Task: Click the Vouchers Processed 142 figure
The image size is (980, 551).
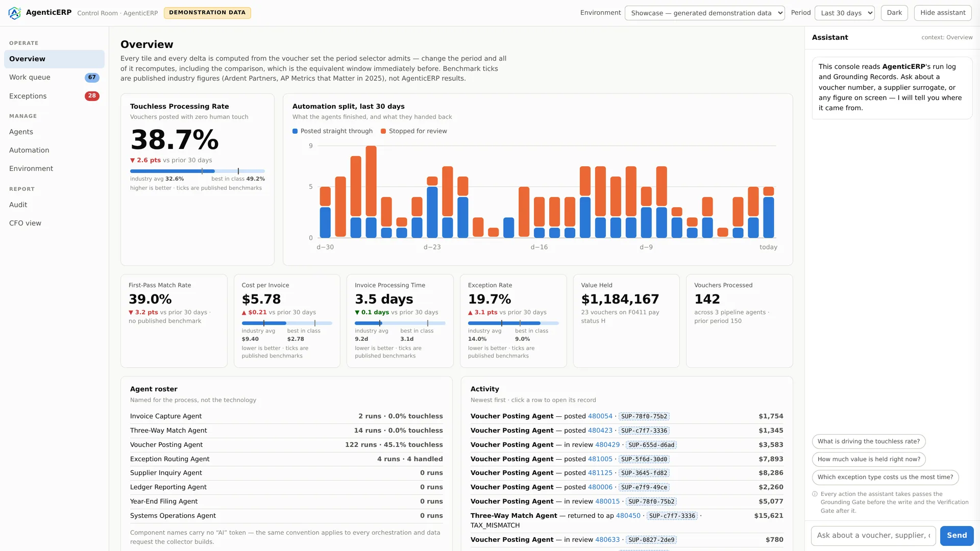Action: pos(707,299)
